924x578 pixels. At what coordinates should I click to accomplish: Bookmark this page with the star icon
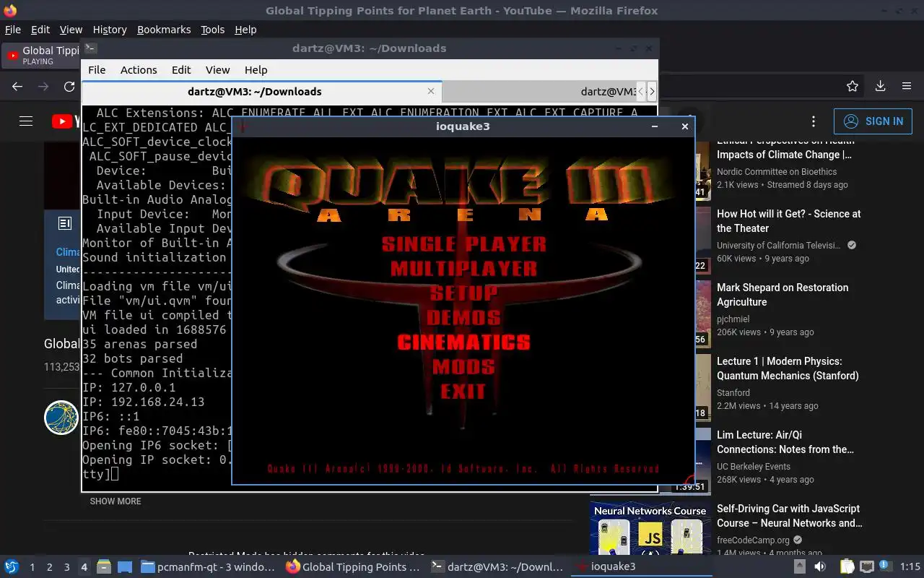click(853, 86)
